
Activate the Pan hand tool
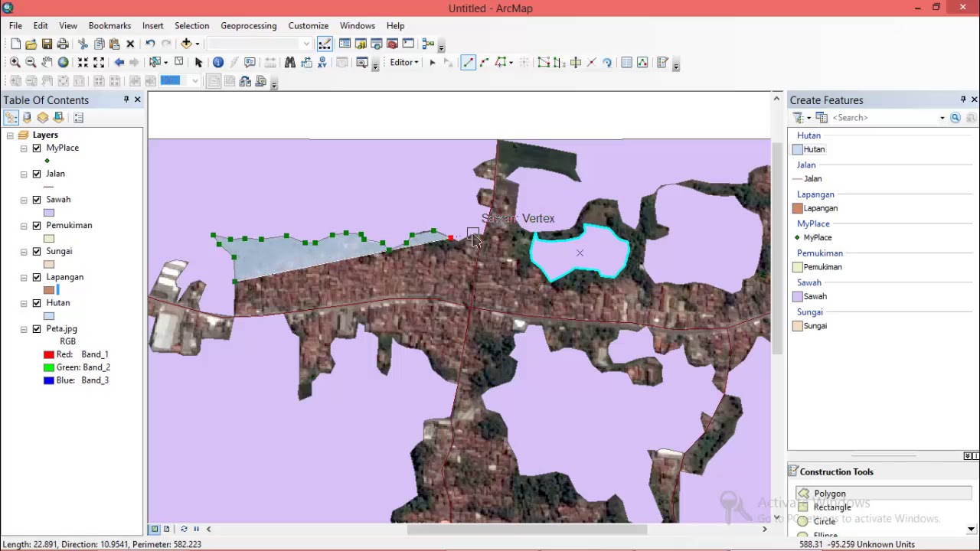point(47,63)
